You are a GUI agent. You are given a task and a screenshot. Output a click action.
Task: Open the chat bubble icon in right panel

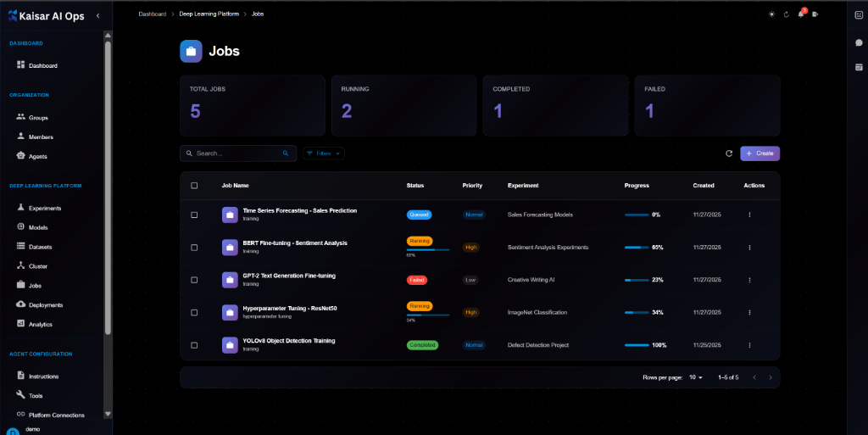859,42
